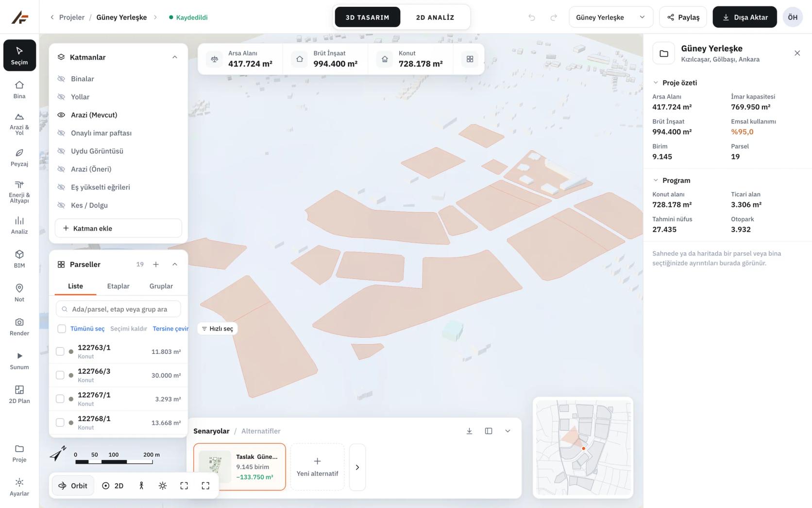Click the minimap overview
812x508 pixels.
583,448
